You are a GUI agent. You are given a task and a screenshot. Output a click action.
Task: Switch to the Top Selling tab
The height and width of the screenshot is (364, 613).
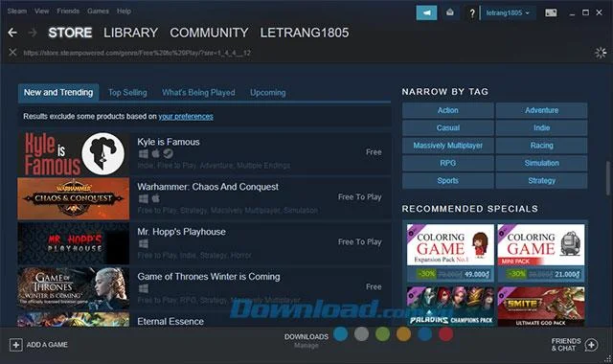[127, 93]
